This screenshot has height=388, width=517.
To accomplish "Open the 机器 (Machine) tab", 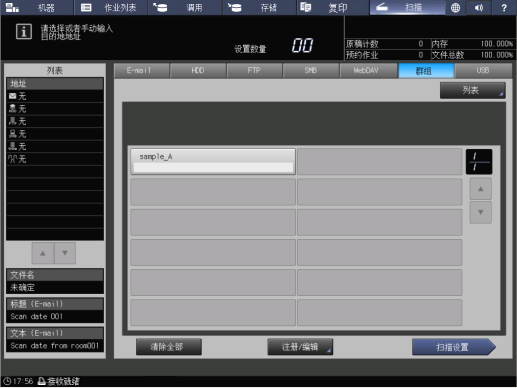I will pos(37,7).
